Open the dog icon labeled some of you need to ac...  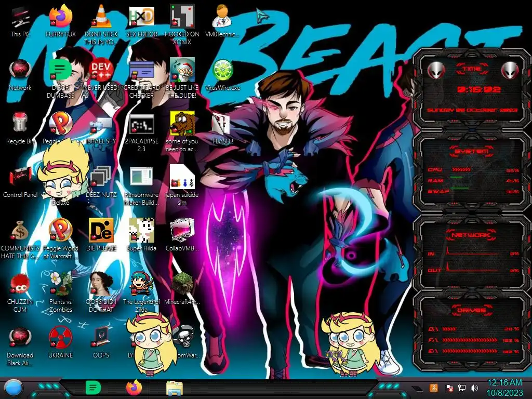[182, 131]
